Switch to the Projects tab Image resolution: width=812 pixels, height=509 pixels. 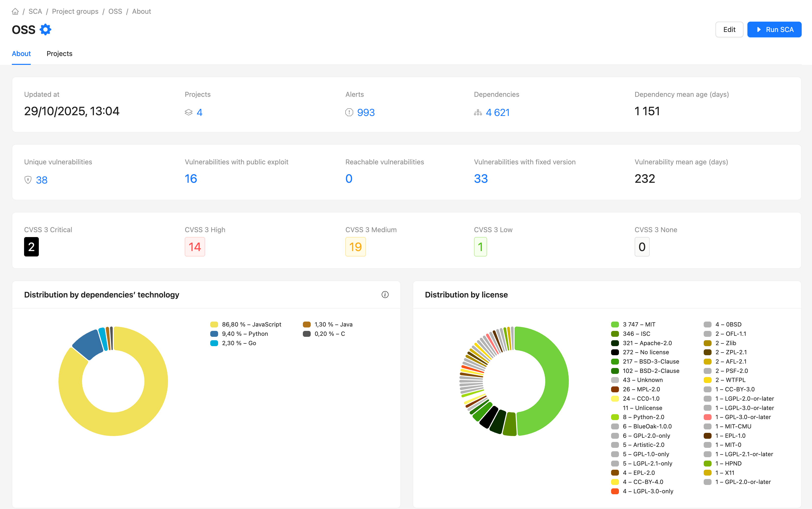coord(59,54)
